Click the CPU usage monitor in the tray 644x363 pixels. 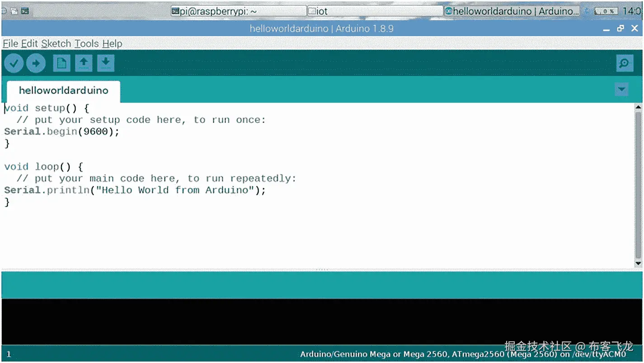coord(605,11)
